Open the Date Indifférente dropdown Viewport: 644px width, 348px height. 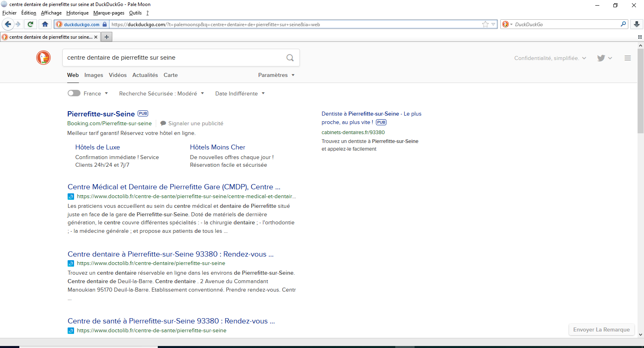(x=240, y=93)
